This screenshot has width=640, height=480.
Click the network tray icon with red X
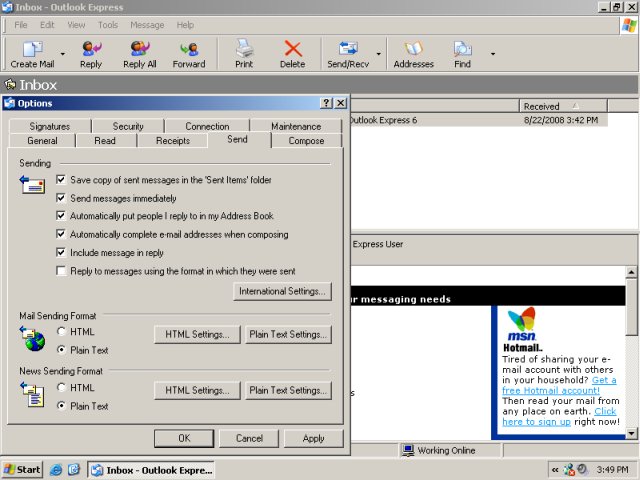[569, 470]
